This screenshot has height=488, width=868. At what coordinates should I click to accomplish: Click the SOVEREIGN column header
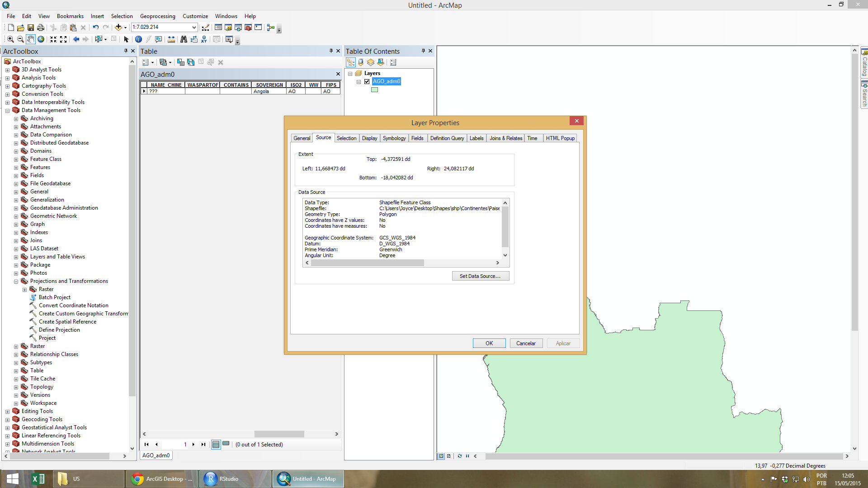269,85
